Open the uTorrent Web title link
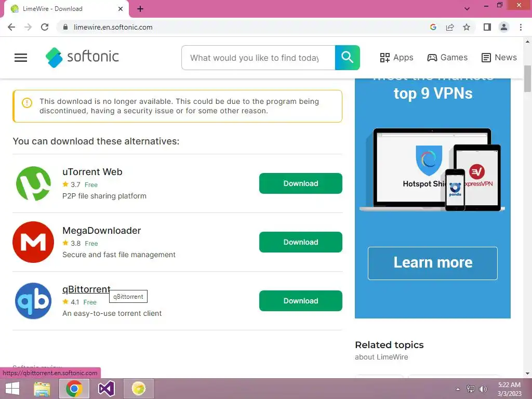The image size is (532, 399). [92, 172]
